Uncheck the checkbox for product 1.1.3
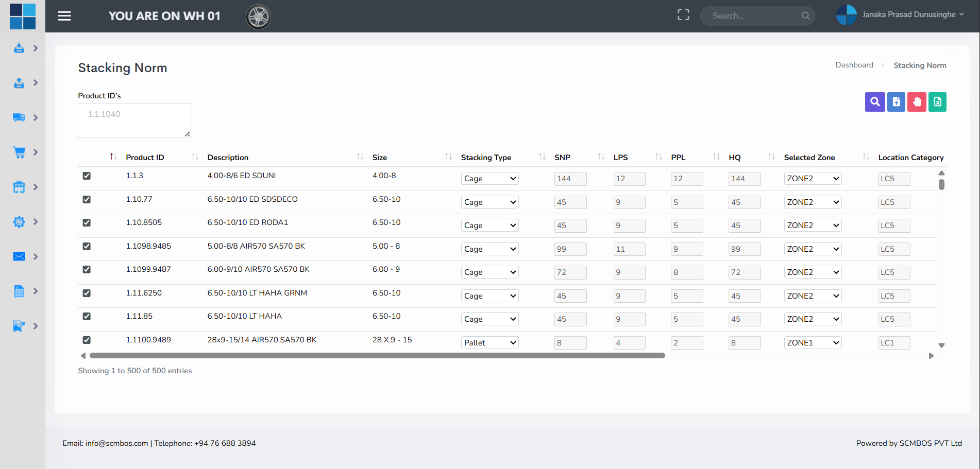 (87, 176)
